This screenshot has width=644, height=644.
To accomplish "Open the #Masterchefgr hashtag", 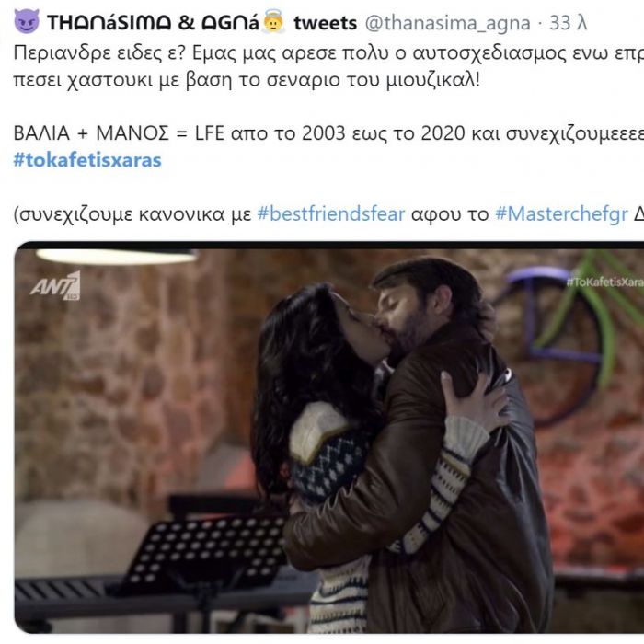I will click(x=561, y=214).
